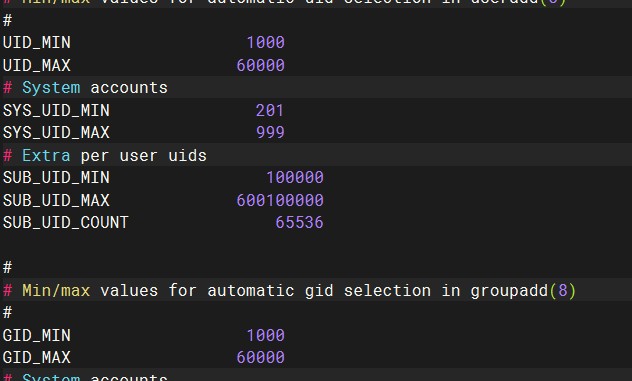This screenshot has height=381, width=632.
Task: Click the SYS_UID_MAX value 999
Action: click(x=270, y=132)
